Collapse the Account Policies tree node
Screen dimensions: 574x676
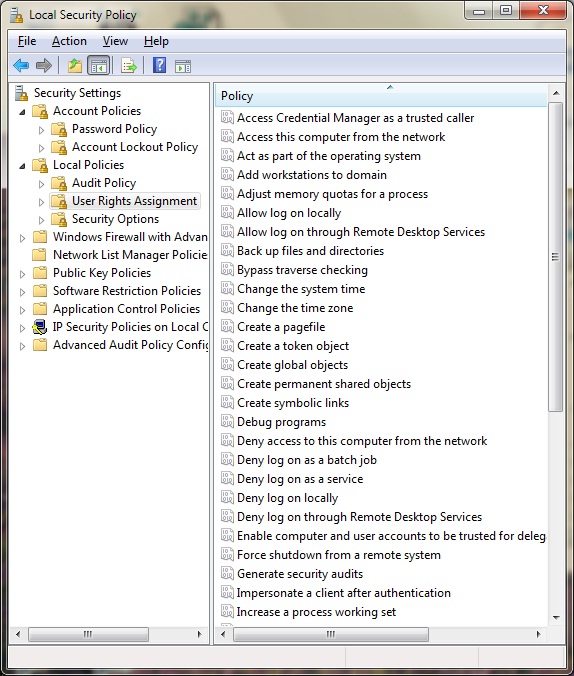(x=22, y=112)
